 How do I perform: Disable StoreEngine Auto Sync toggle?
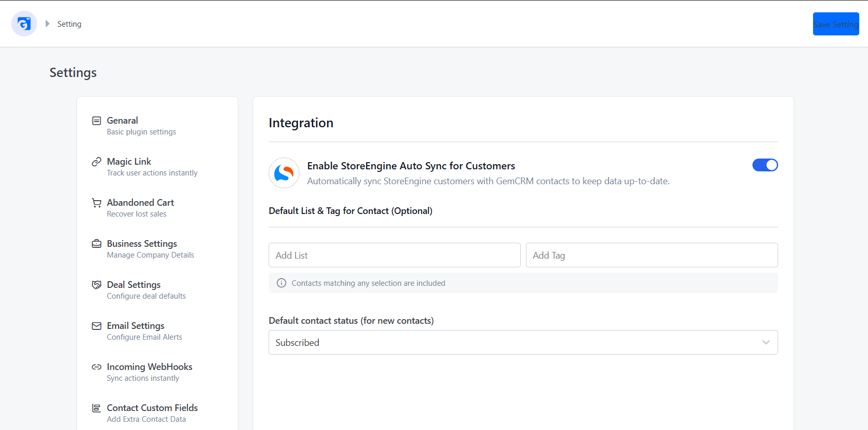[x=765, y=165]
